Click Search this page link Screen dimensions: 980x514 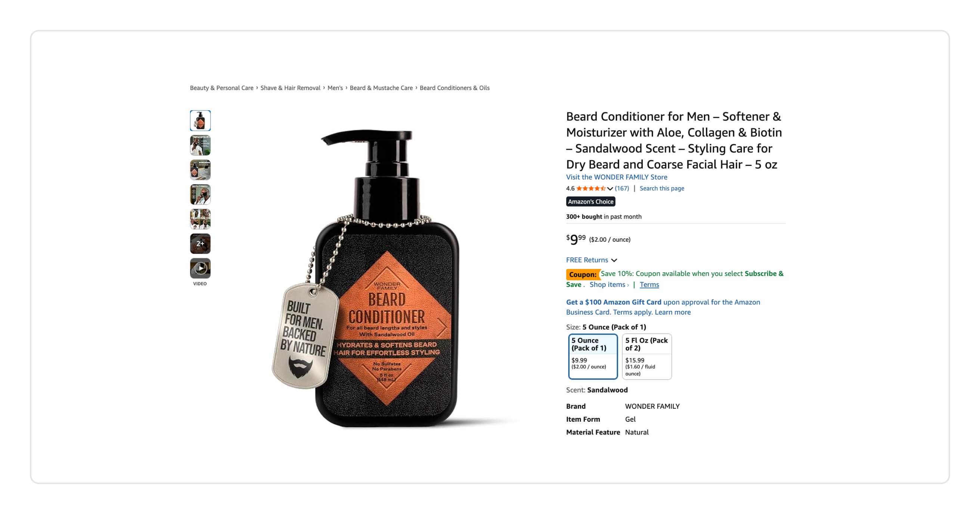(x=661, y=188)
